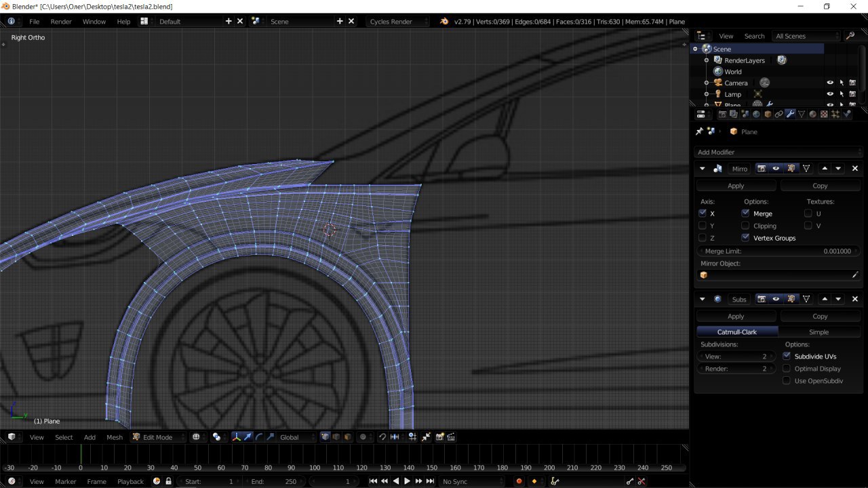Toggle Subdivide UVs checkbox
Image resolution: width=868 pixels, height=488 pixels.
[787, 356]
